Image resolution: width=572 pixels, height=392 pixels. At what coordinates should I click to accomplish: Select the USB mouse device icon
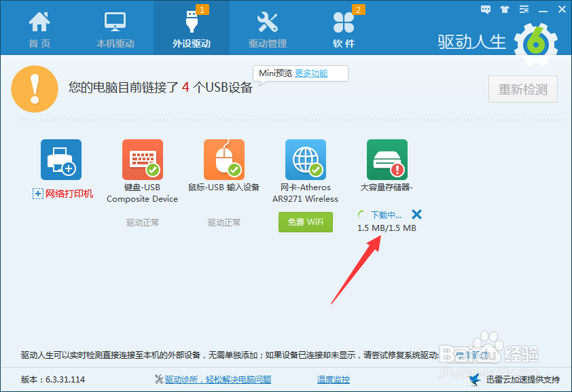coord(224,160)
